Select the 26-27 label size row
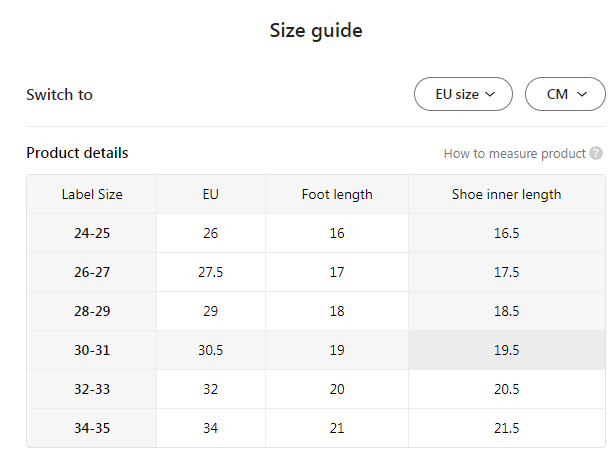611x450 pixels. [x=92, y=272]
